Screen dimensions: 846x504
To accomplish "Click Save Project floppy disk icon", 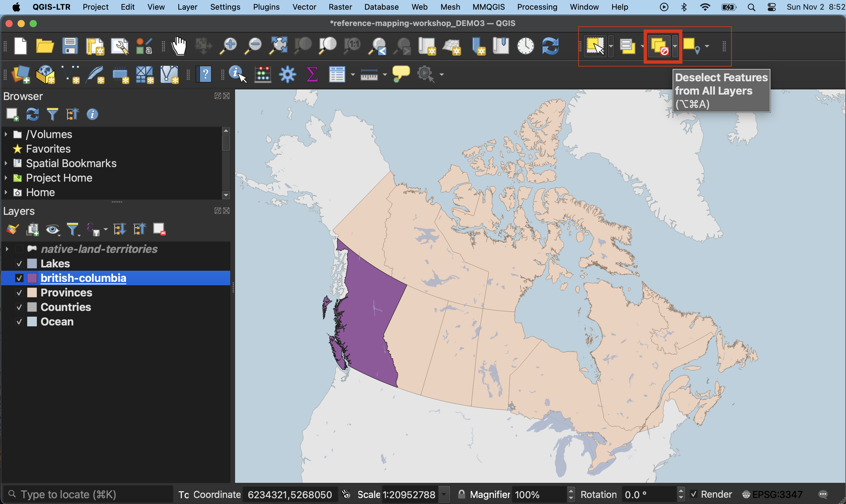I will click(x=70, y=46).
